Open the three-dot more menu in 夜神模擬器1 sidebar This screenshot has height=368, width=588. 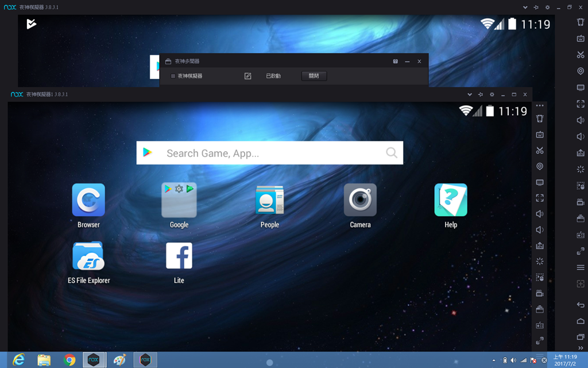click(540, 106)
